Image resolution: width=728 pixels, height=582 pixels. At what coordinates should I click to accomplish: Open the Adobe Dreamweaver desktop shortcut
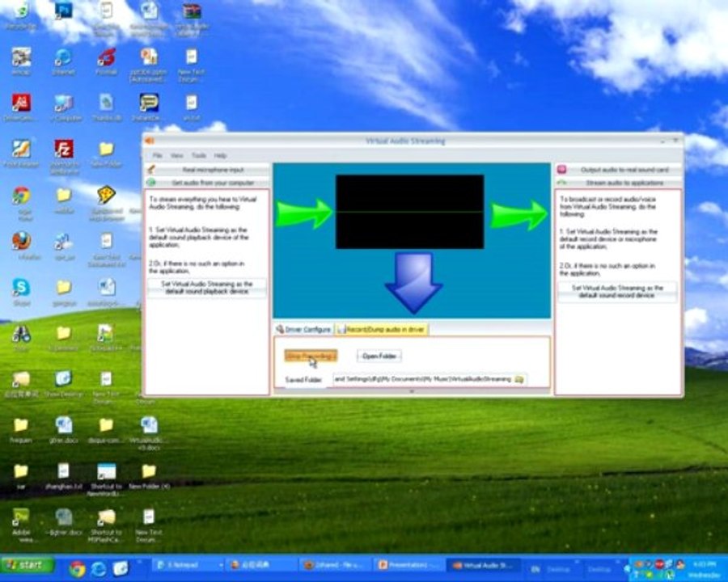coord(21,517)
